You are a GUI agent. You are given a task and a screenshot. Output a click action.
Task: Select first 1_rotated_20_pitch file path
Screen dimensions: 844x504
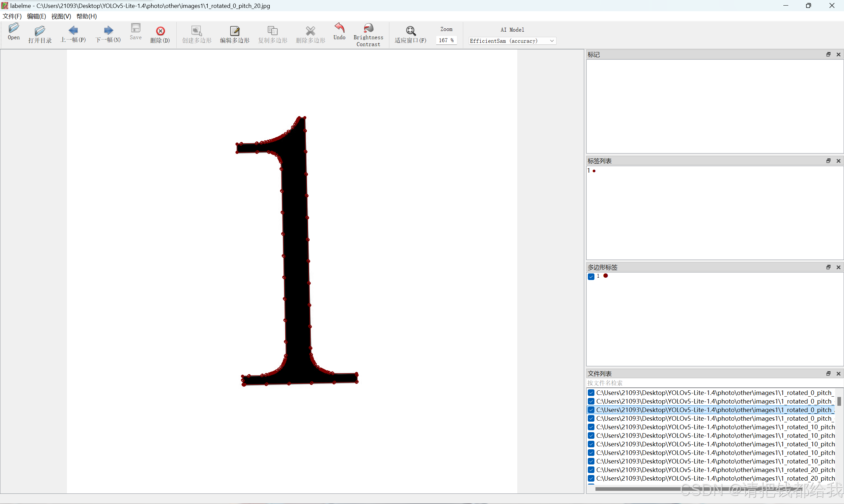(715, 470)
